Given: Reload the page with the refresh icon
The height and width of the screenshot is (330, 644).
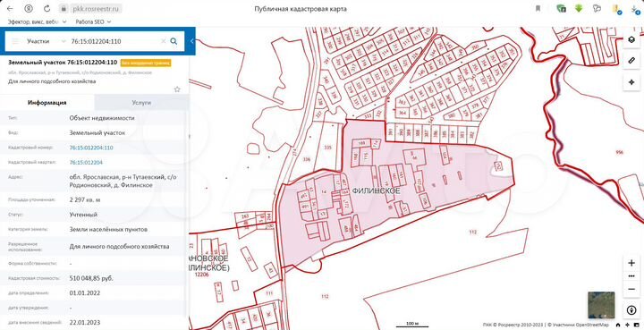Looking at the screenshot, I should coord(47,9).
